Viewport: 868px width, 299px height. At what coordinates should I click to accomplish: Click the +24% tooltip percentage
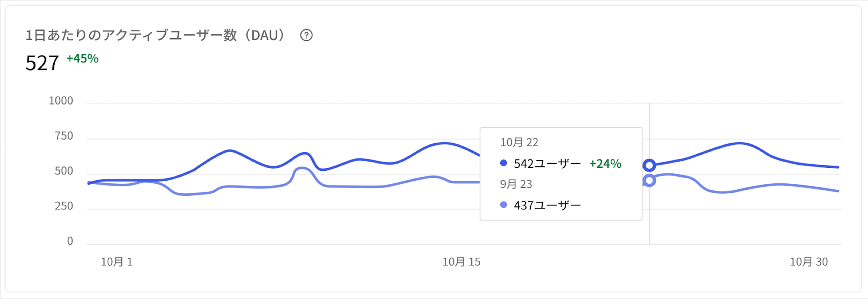click(x=605, y=164)
